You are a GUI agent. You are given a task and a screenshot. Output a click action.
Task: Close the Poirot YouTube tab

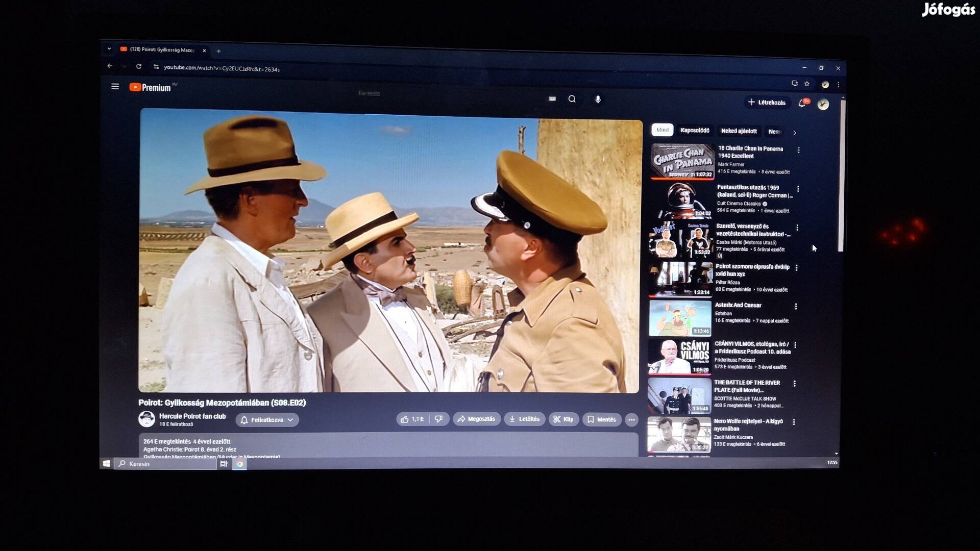204,51
